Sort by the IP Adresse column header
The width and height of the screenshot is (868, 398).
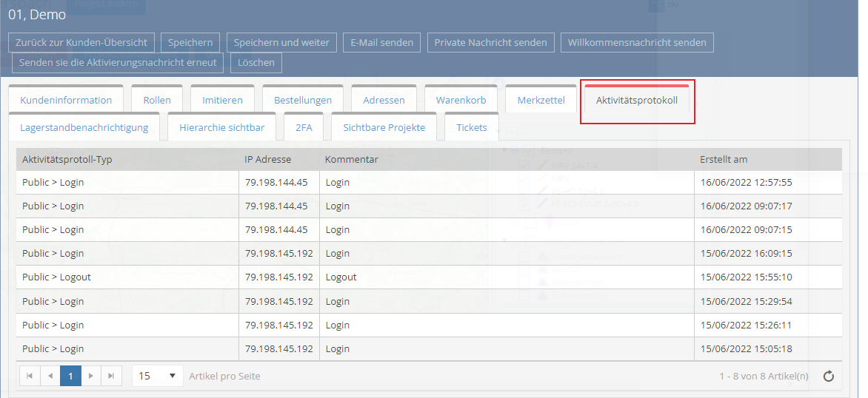tap(267, 159)
